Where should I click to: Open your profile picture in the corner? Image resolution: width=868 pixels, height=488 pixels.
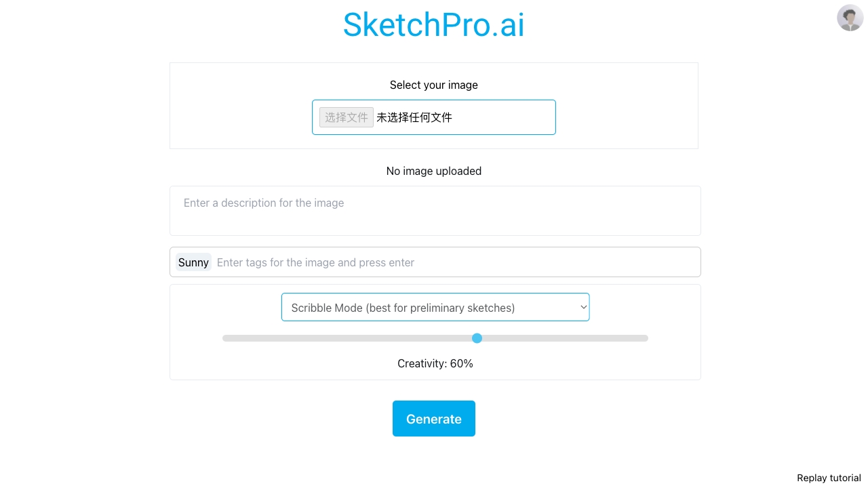click(x=850, y=18)
